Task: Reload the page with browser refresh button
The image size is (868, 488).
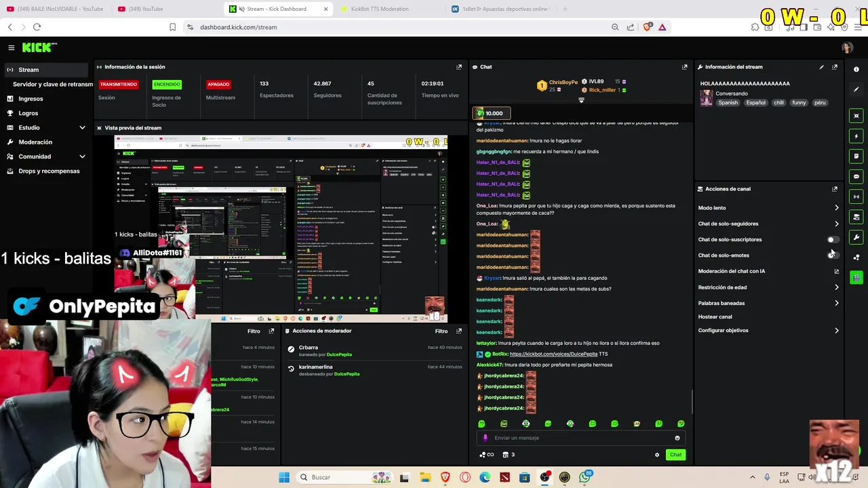Action: pyautogui.click(x=37, y=27)
